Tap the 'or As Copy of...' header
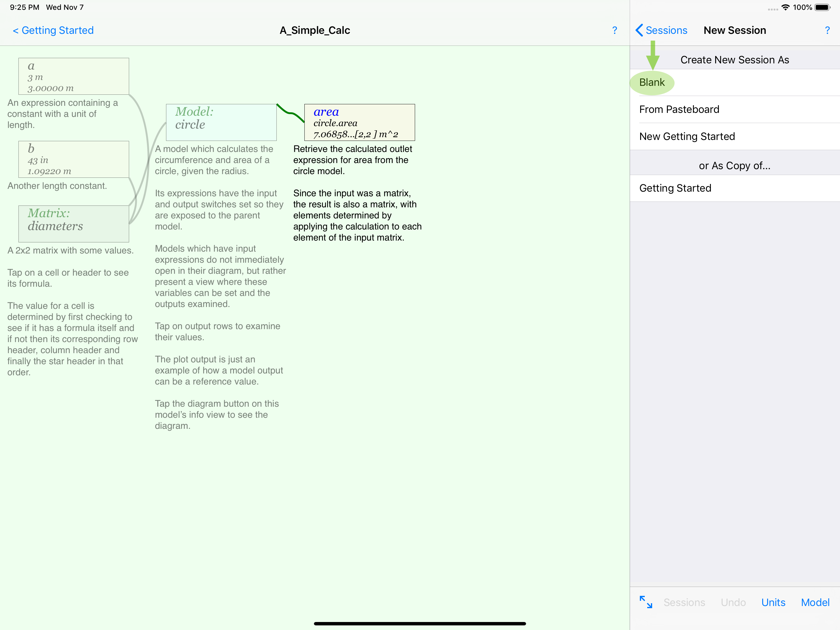This screenshot has width=840, height=630. (x=735, y=166)
